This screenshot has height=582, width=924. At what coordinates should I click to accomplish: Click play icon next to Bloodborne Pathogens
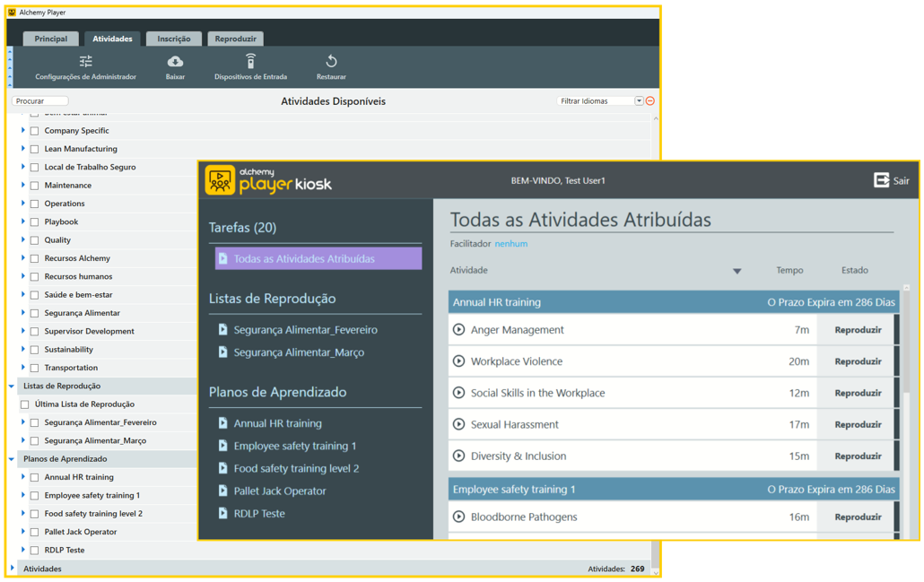[459, 517]
